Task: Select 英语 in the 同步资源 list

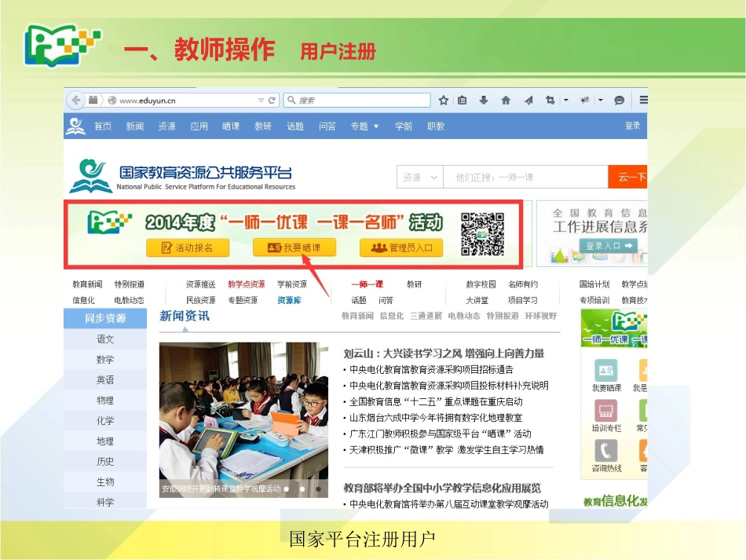Action: pyautogui.click(x=105, y=380)
